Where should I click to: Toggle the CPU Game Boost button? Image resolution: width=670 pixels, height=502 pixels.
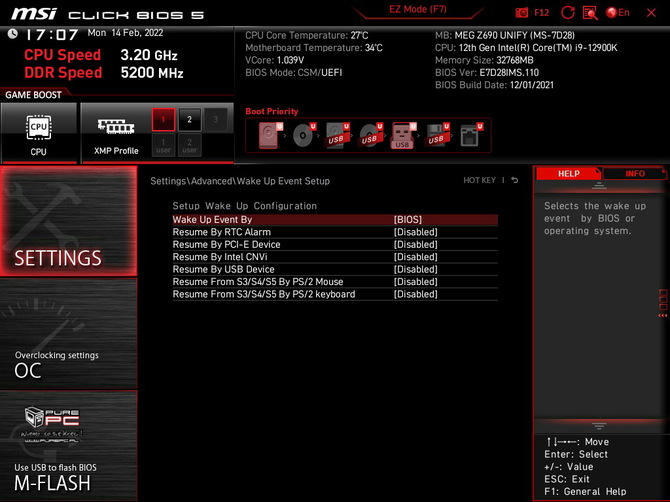pos(39,133)
